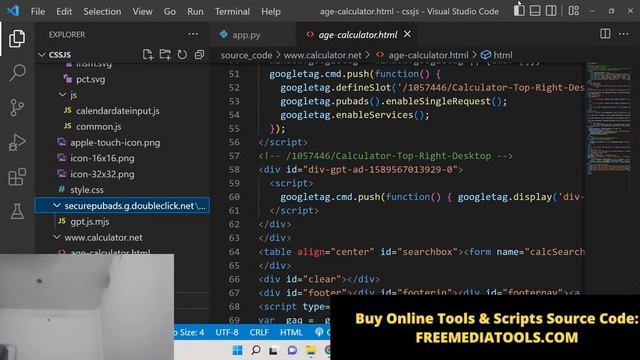
Task: Click New Folder icon in explorer
Action: point(165,54)
